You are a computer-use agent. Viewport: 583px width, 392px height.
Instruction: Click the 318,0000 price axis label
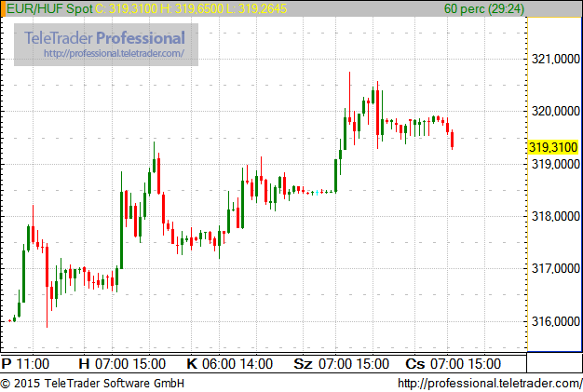click(555, 216)
